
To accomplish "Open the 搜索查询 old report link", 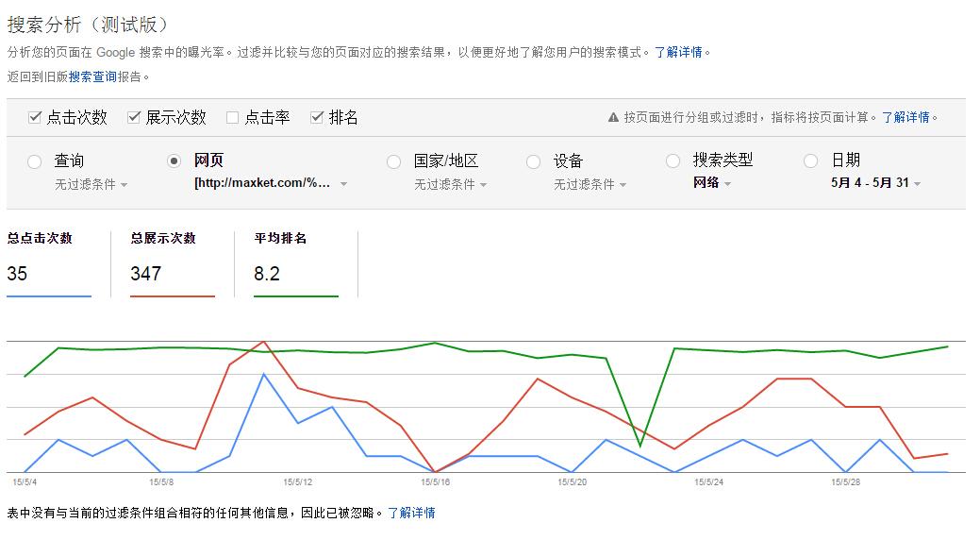I will click(x=92, y=76).
